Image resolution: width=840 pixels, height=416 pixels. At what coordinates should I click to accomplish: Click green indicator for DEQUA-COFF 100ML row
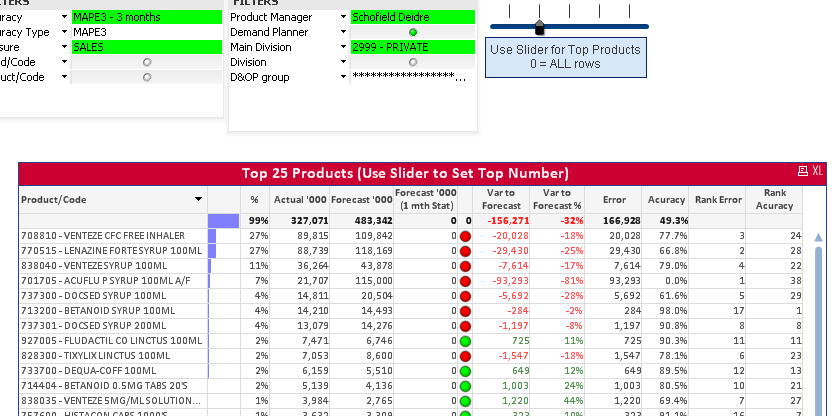[x=465, y=371]
